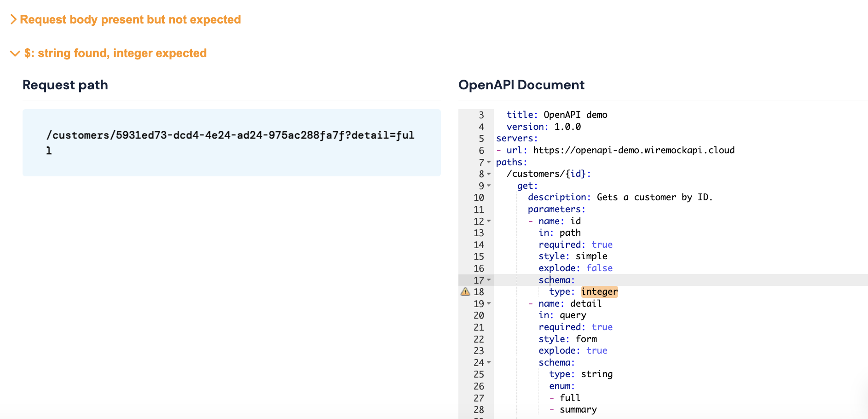The width and height of the screenshot is (868, 419).
Task: Click enum value 'summary' on line 28
Action: (578, 409)
